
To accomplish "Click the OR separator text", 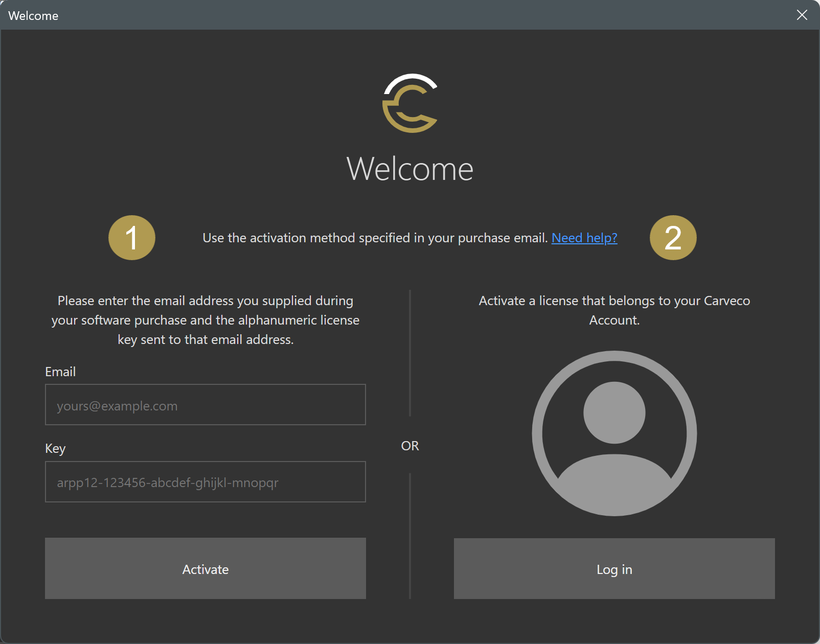I will pos(410,446).
